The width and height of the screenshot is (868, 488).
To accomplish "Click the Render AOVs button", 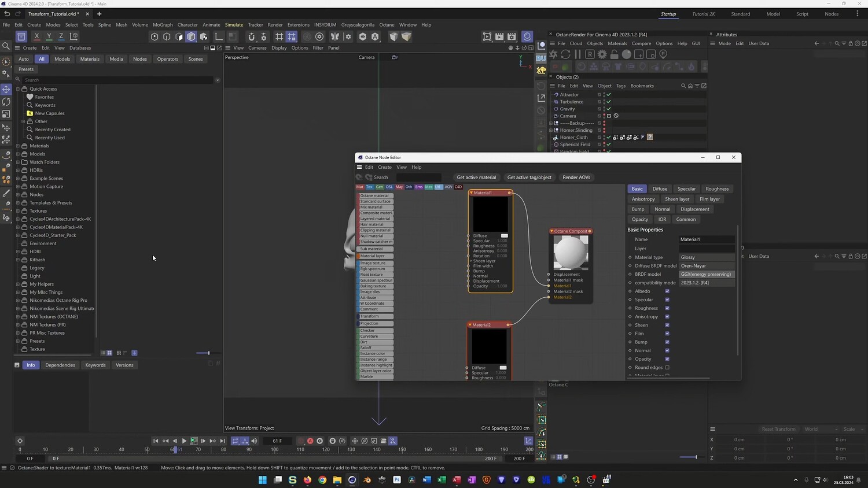I will [x=576, y=178].
